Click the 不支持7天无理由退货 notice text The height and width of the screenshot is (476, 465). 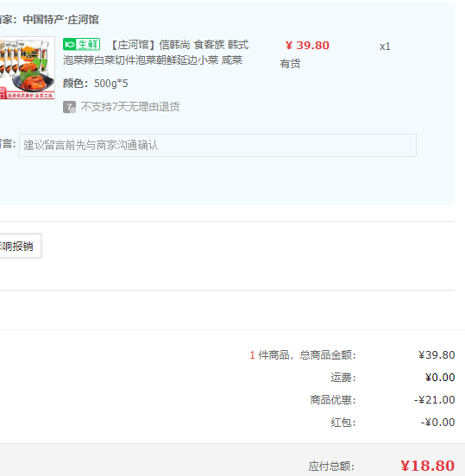[130, 107]
